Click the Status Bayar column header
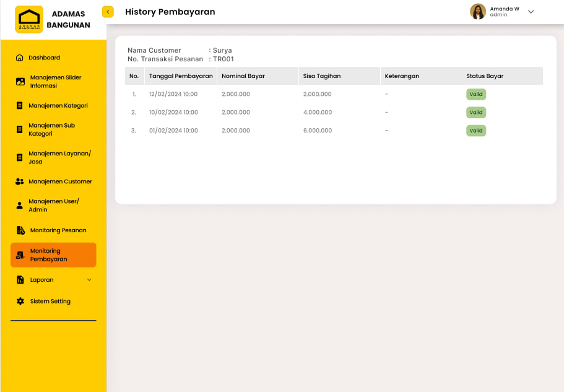 click(x=485, y=76)
